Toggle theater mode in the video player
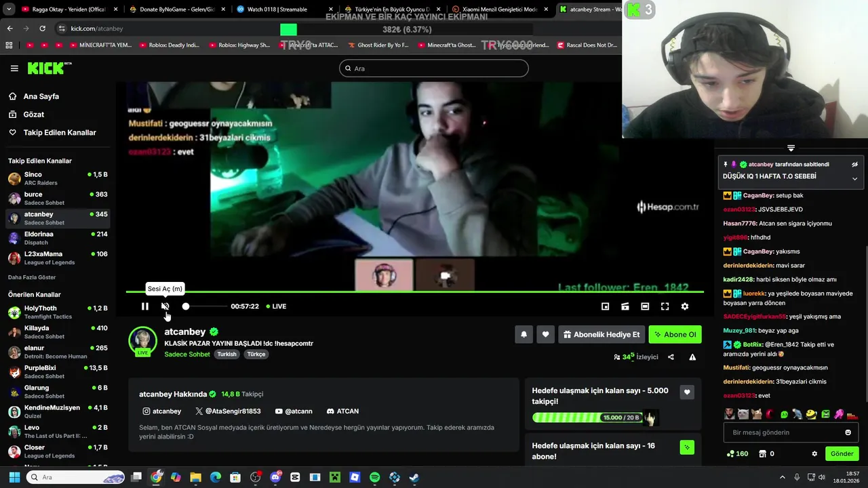The height and width of the screenshot is (488, 868). (645, 306)
